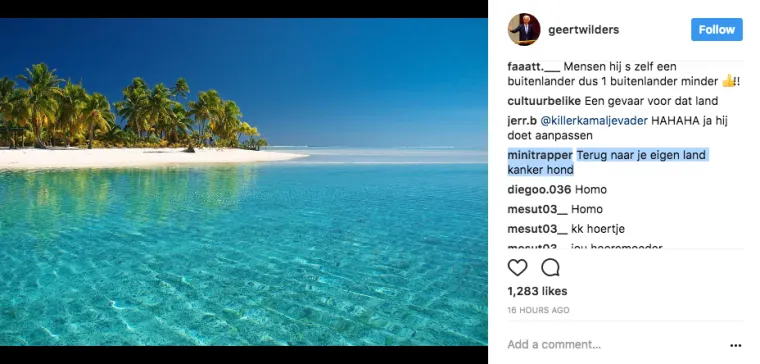Open mesut03__ profile from Homo comment

point(538,209)
